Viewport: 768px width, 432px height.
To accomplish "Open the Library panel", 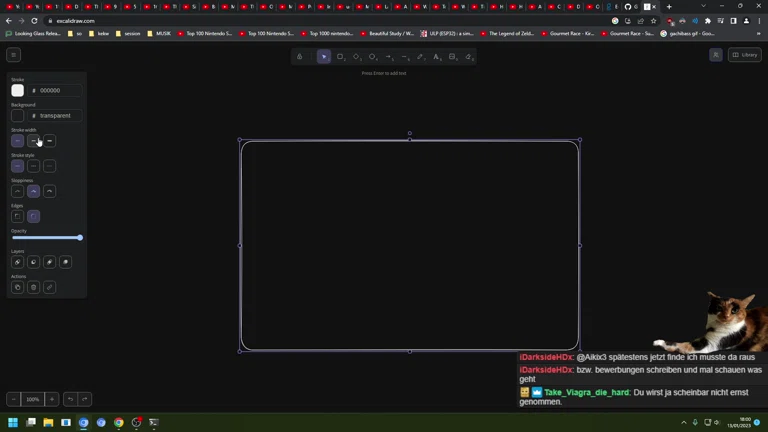I will [x=745, y=55].
